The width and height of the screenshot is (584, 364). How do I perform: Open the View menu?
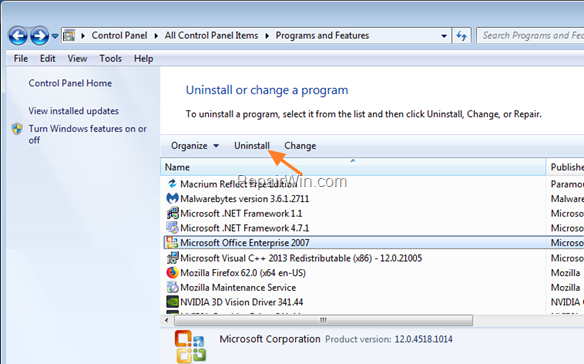point(77,58)
